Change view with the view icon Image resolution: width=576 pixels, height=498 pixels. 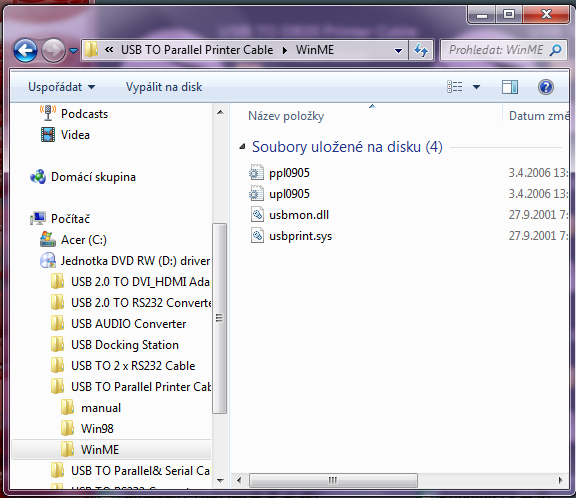click(455, 87)
